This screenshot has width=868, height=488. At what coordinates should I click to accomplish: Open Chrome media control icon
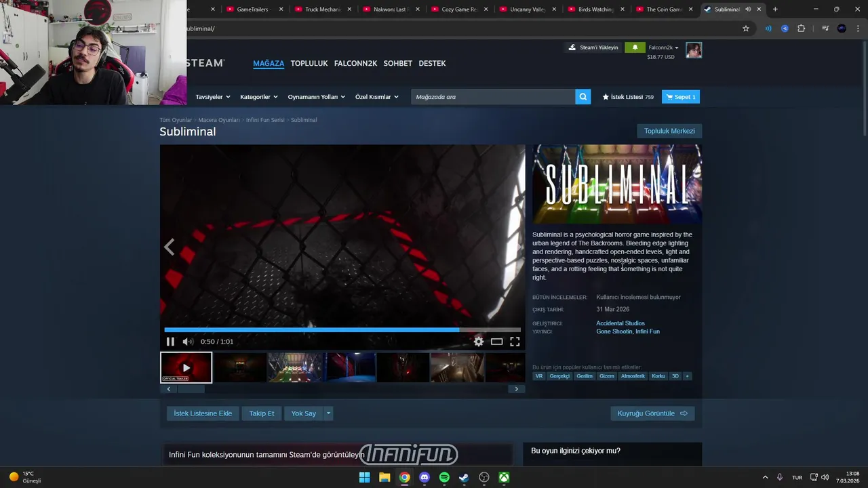[x=825, y=28]
